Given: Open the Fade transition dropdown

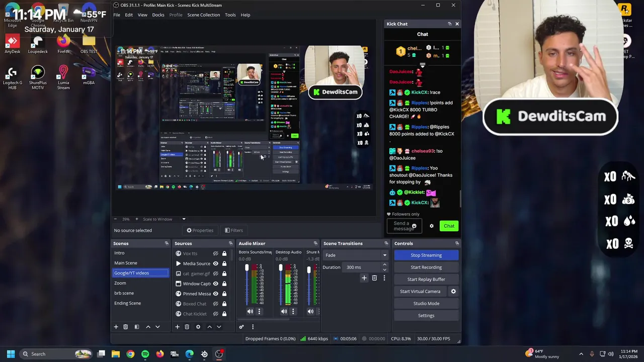Looking at the screenshot, I should coord(355,255).
